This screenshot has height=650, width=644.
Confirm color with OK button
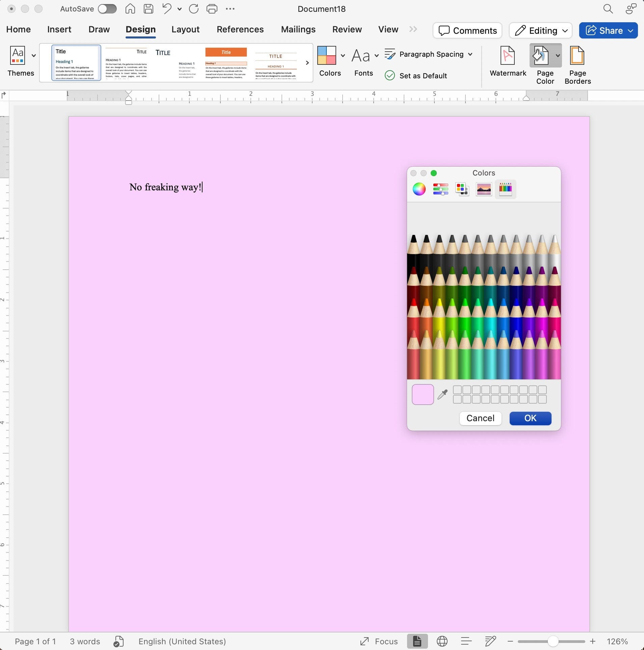(x=530, y=418)
